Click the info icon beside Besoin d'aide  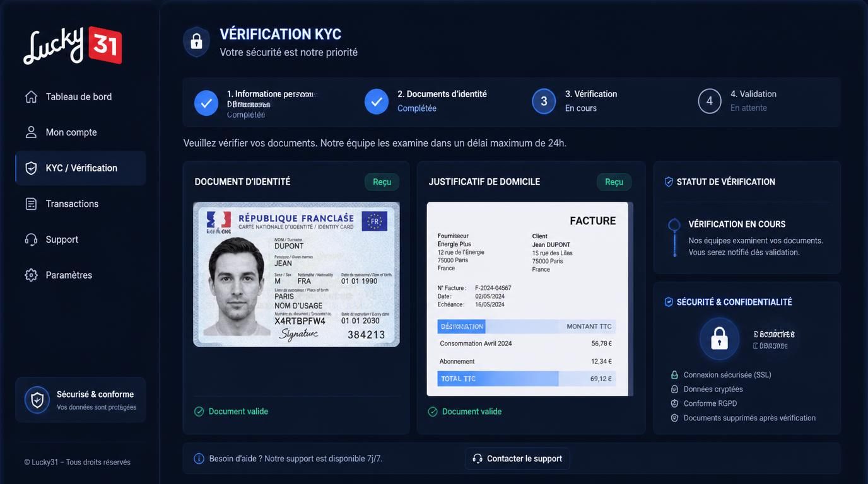pyautogui.click(x=199, y=459)
